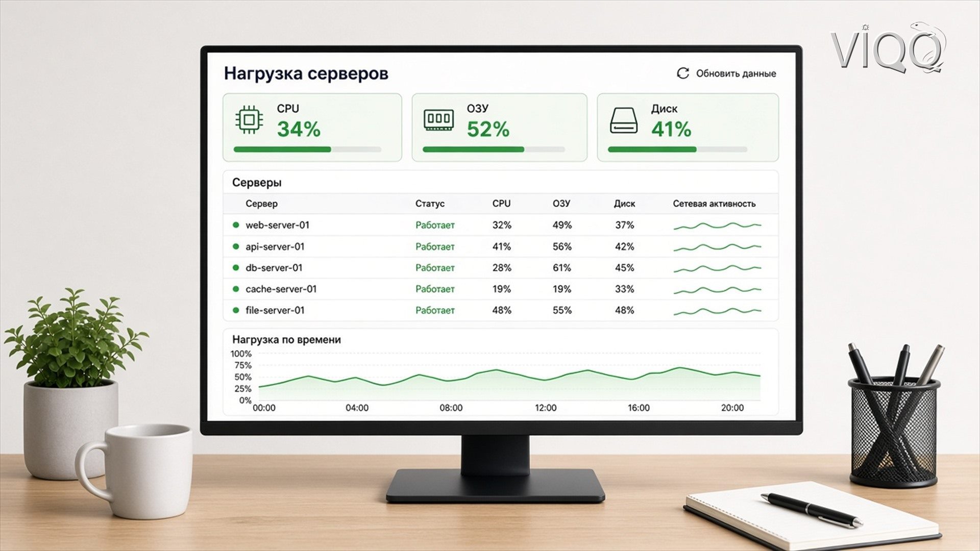The height and width of the screenshot is (551, 980).
Task: Click the green status dot for cache-server-01
Action: [236, 289]
